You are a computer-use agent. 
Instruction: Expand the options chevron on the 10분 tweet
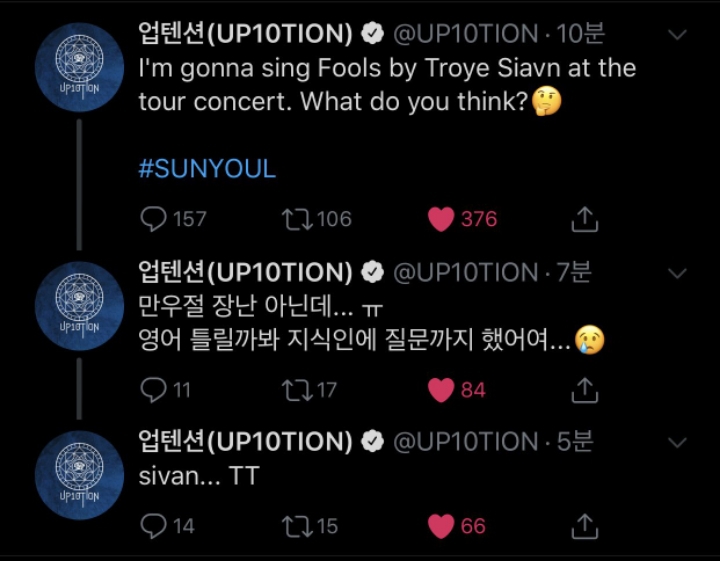click(677, 35)
